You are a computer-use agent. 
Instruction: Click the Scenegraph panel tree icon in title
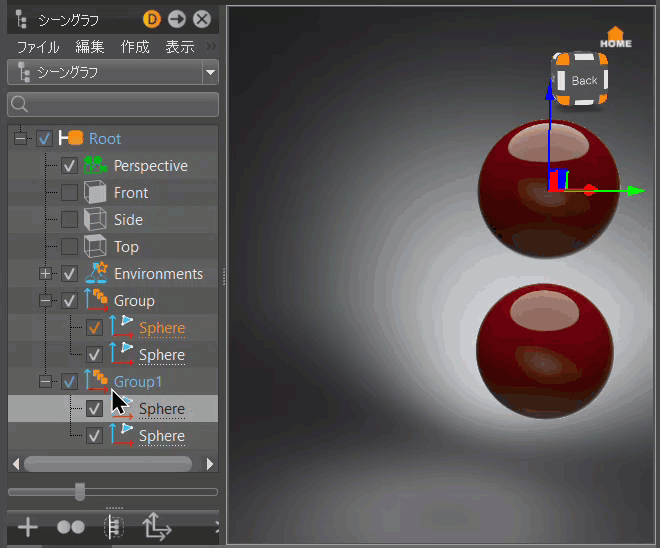(21, 19)
